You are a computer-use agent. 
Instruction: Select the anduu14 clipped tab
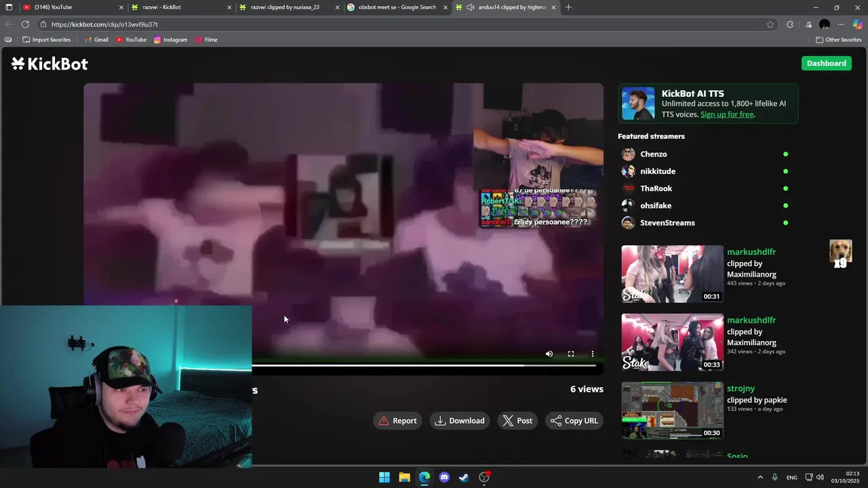505,7
